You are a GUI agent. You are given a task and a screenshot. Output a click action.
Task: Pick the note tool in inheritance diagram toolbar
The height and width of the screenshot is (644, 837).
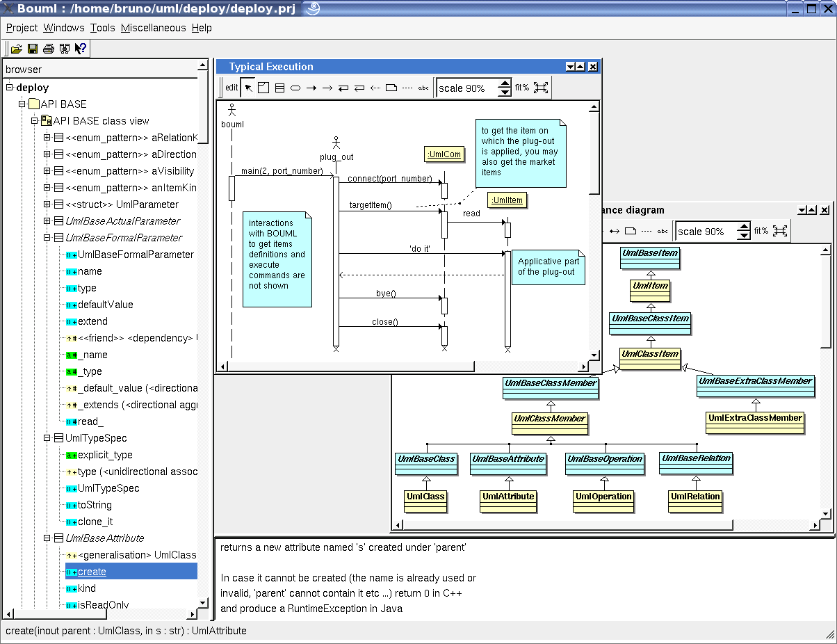[x=631, y=232]
